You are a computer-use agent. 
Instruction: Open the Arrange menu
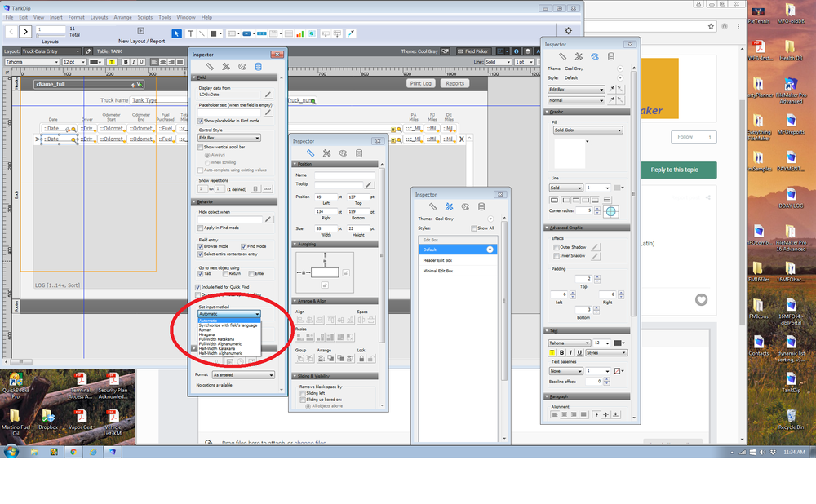coord(123,17)
